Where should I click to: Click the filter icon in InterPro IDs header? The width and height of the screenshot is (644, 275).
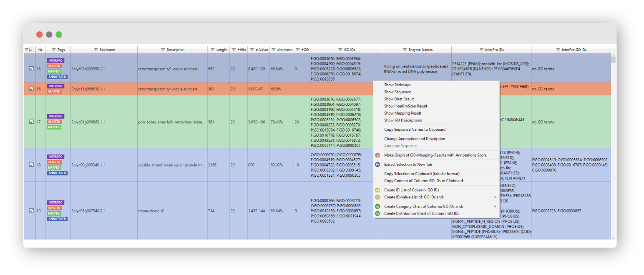point(481,50)
